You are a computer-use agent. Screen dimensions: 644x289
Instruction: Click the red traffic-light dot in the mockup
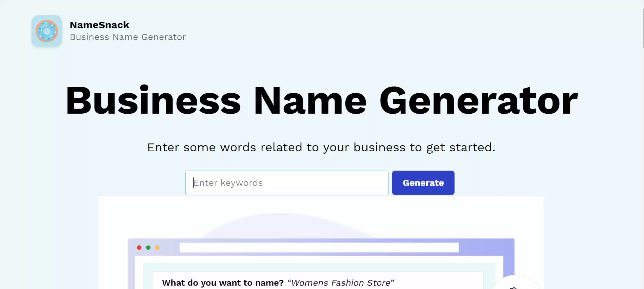point(140,248)
